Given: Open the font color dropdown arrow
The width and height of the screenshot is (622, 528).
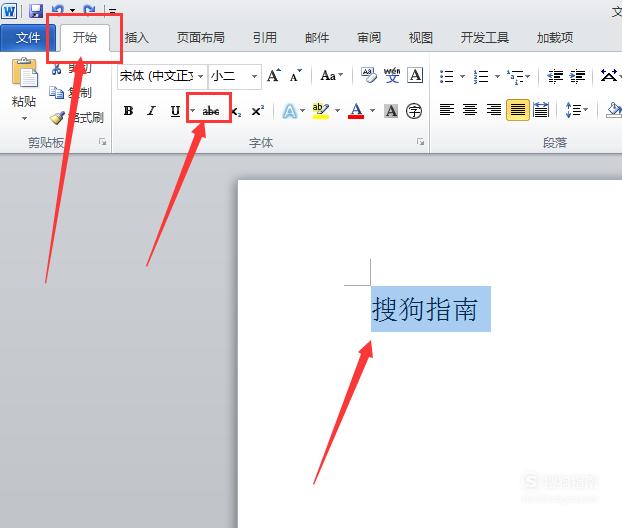Looking at the screenshot, I should click(372, 111).
